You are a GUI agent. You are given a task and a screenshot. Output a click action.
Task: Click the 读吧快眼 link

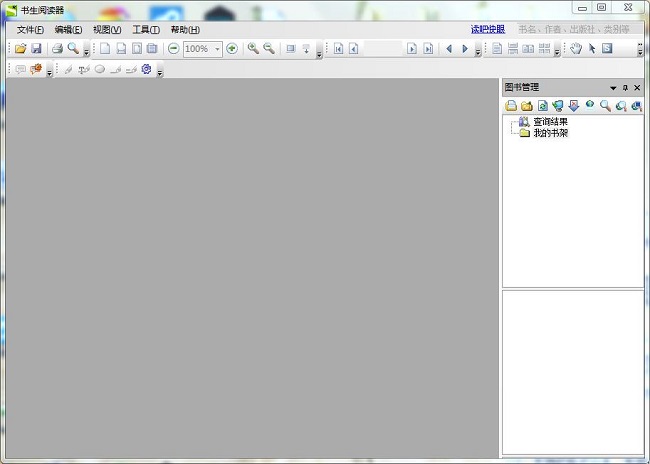[x=488, y=29]
